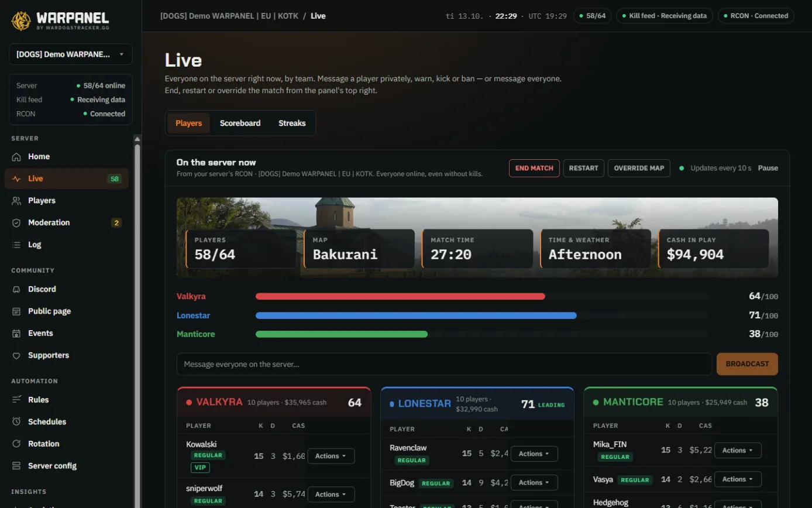Open the Moderation menu label in sidebar

pos(49,223)
